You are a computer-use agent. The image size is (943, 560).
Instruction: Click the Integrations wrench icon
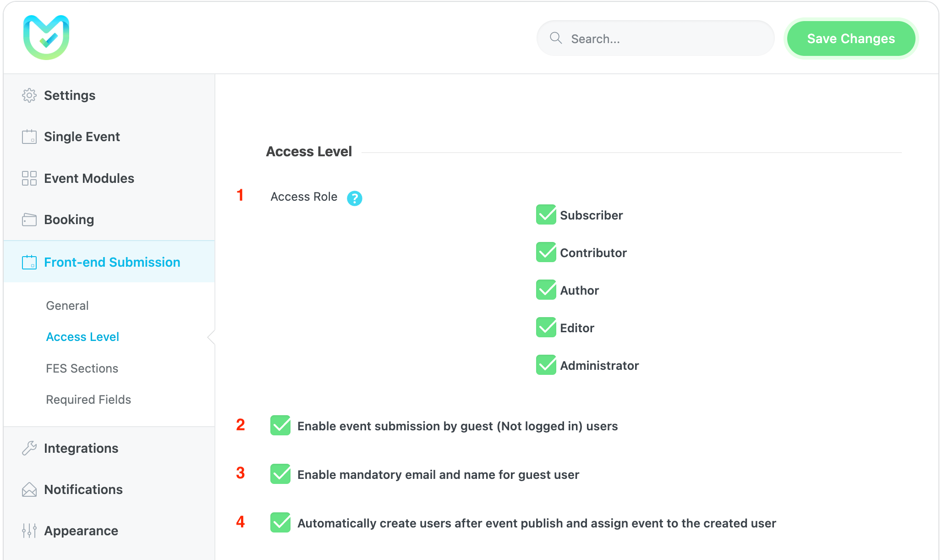tap(29, 448)
